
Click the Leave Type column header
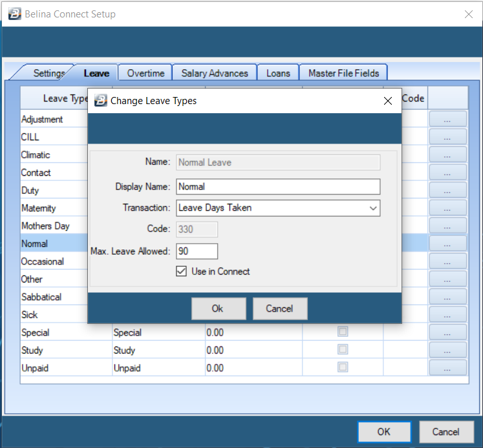pyautogui.click(x=54, y=98)
